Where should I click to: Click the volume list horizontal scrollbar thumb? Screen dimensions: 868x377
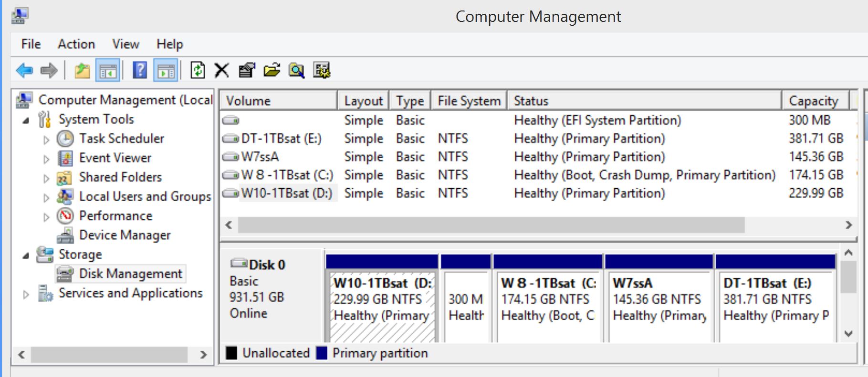[492, 225]
